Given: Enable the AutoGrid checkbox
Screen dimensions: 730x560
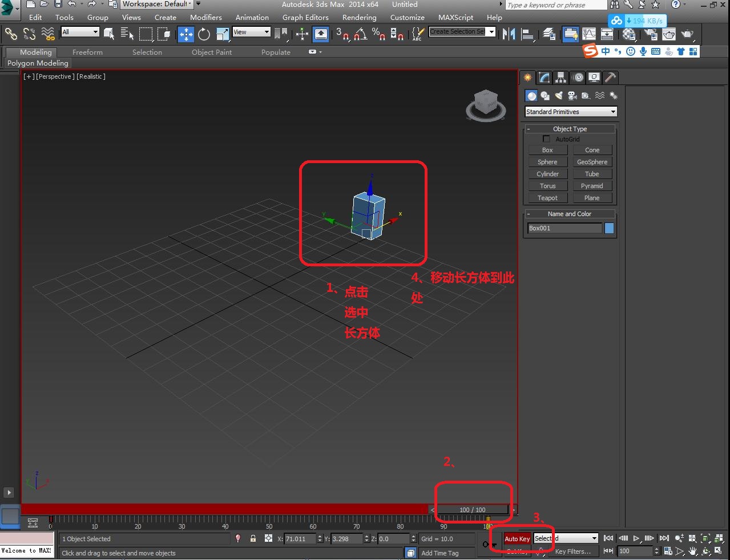Looking at the screenshot, I should [x=546, y=139].
